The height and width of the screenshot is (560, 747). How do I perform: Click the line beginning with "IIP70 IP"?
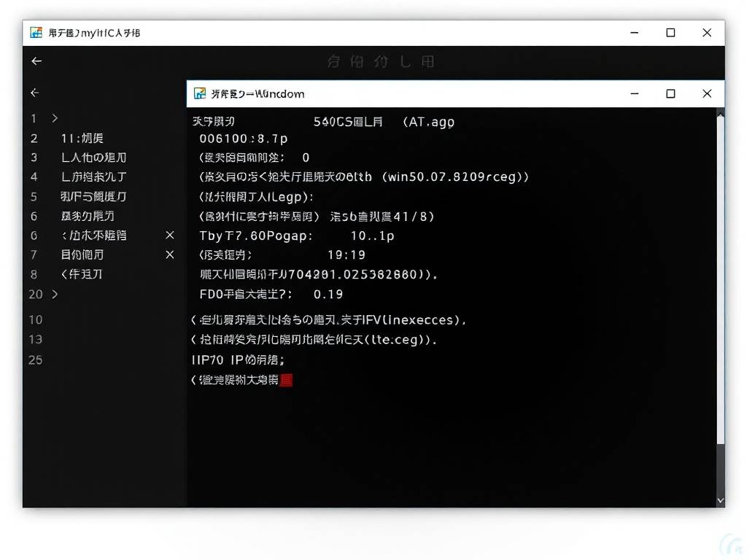(x=239, y=360)
